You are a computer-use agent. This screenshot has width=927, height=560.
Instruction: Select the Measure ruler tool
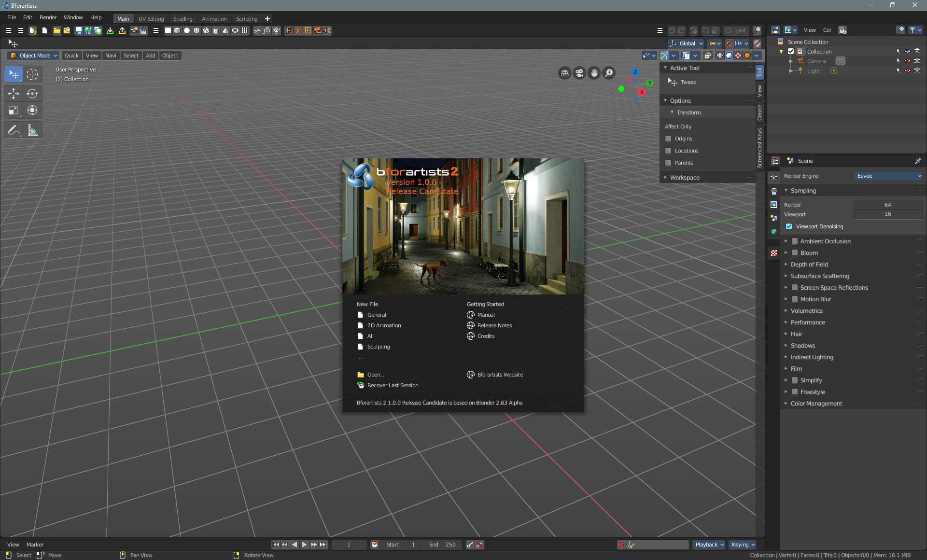[x=32, y=130]
